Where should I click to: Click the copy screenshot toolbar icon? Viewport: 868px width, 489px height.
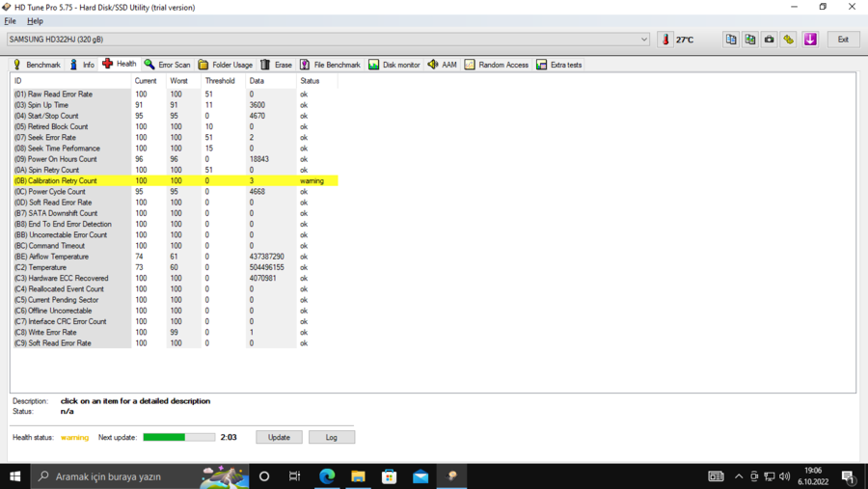750,40
